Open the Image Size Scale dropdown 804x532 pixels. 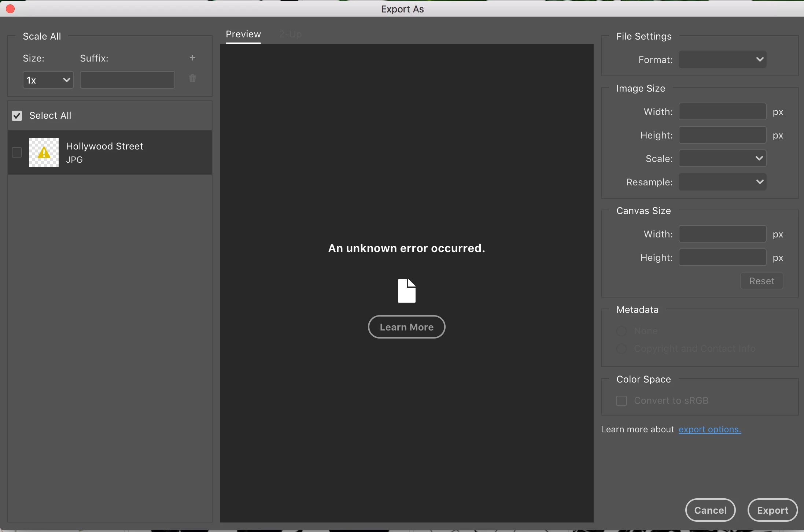click(722, 159)
